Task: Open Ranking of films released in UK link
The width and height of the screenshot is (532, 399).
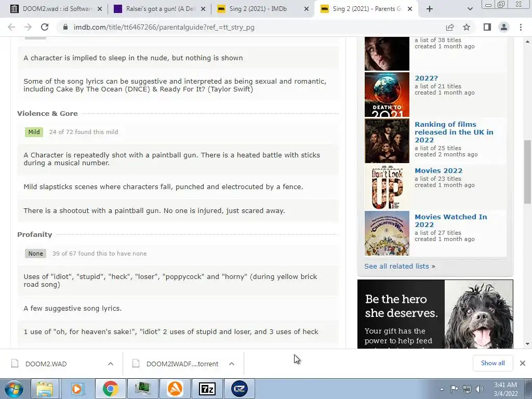Action: [454, 132]
